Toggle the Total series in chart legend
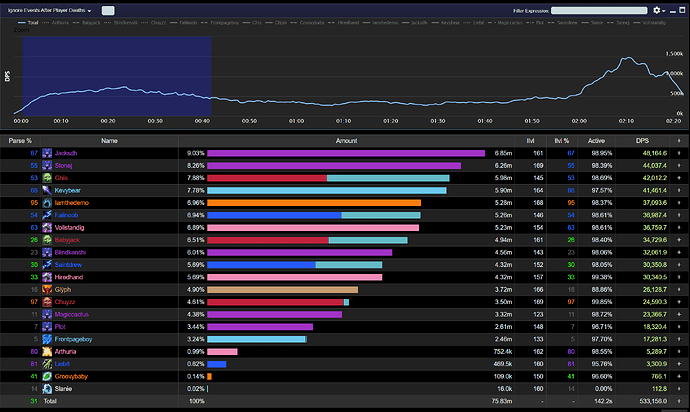Viewport: 690px width, 412px height. click(35, 20)
